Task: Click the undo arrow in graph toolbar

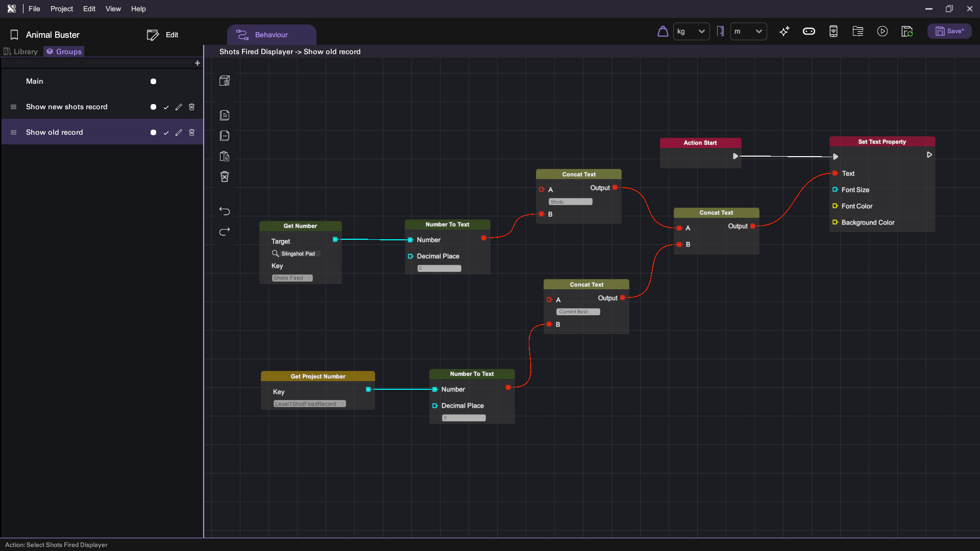Action: [225, 211]
